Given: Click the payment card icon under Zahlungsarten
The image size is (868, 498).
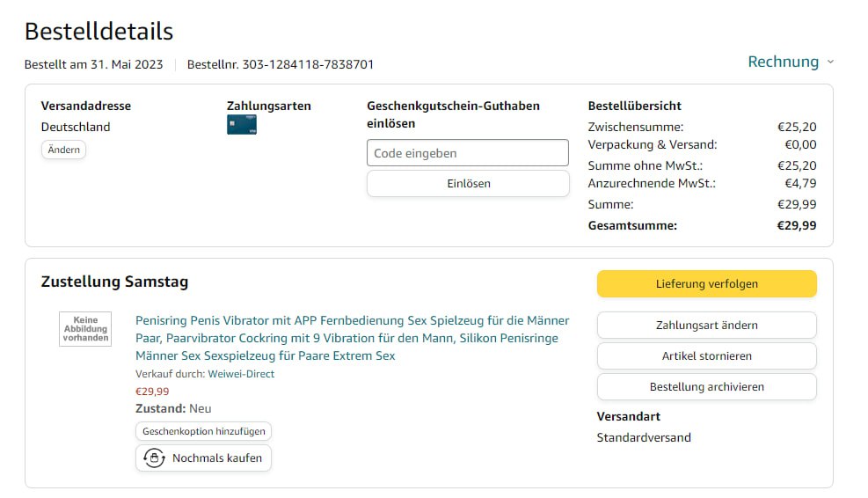Looking at the screenshot, I should coord(242,125).
